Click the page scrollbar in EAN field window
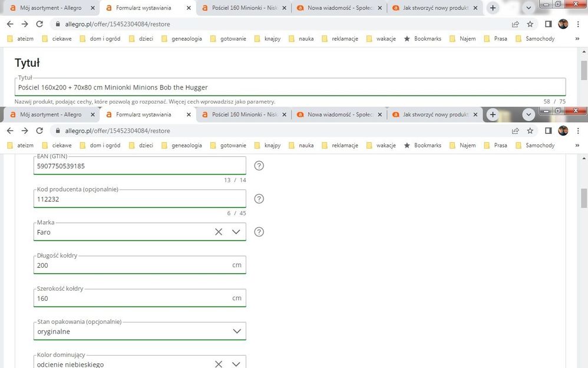Image resolution: width=588 pixels, height=368 pixels. tap(584, 198)
